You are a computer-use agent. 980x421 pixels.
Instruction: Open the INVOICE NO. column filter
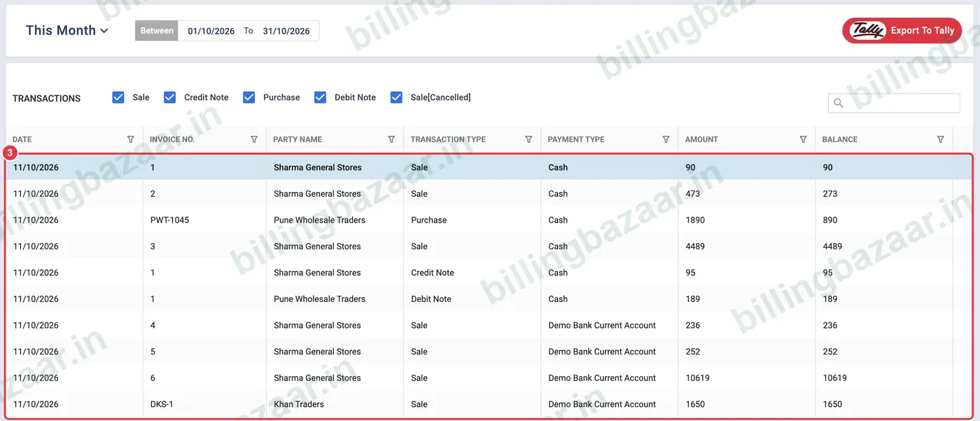coord(254,139)
